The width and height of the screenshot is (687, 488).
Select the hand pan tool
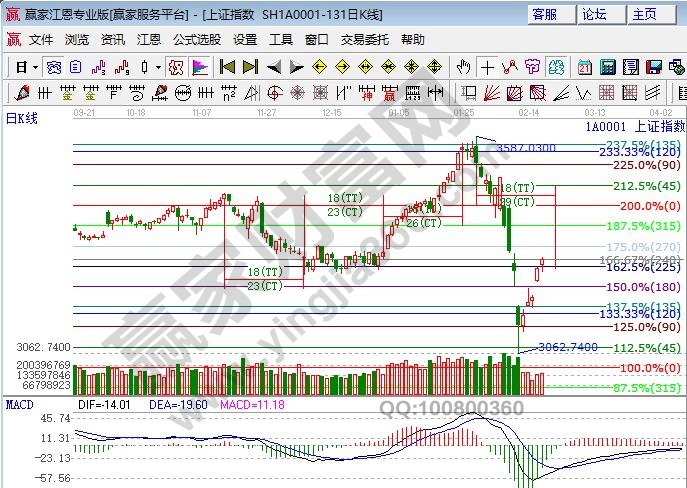pos(464,68)
